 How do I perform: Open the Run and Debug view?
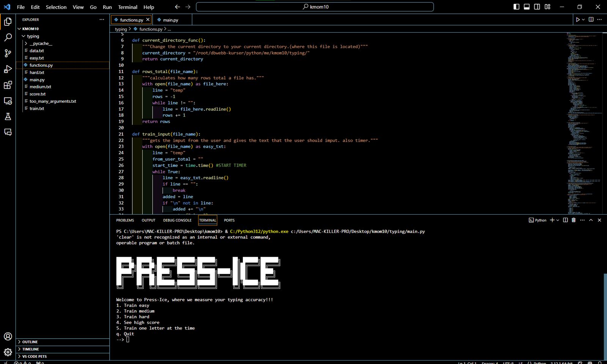point(8,69)
